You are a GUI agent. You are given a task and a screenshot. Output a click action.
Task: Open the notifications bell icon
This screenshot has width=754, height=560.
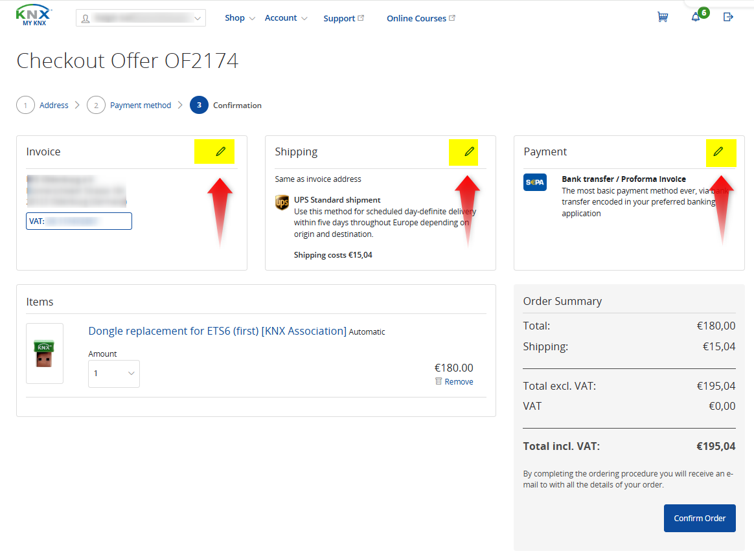click(695, 17)
